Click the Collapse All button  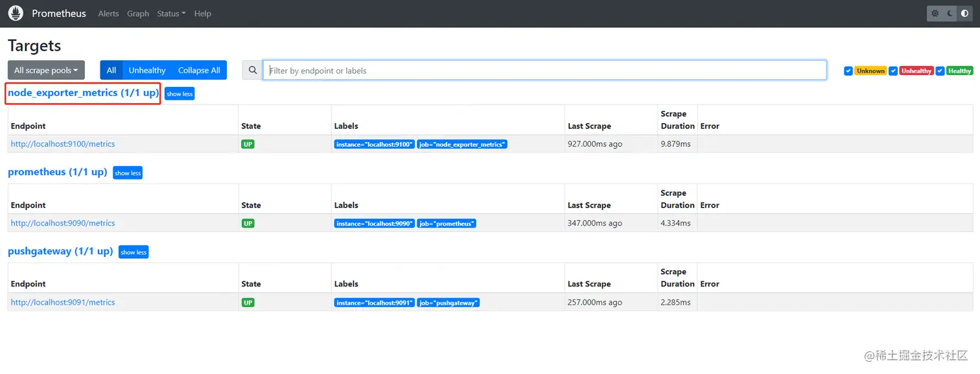(x=199, y=70)
